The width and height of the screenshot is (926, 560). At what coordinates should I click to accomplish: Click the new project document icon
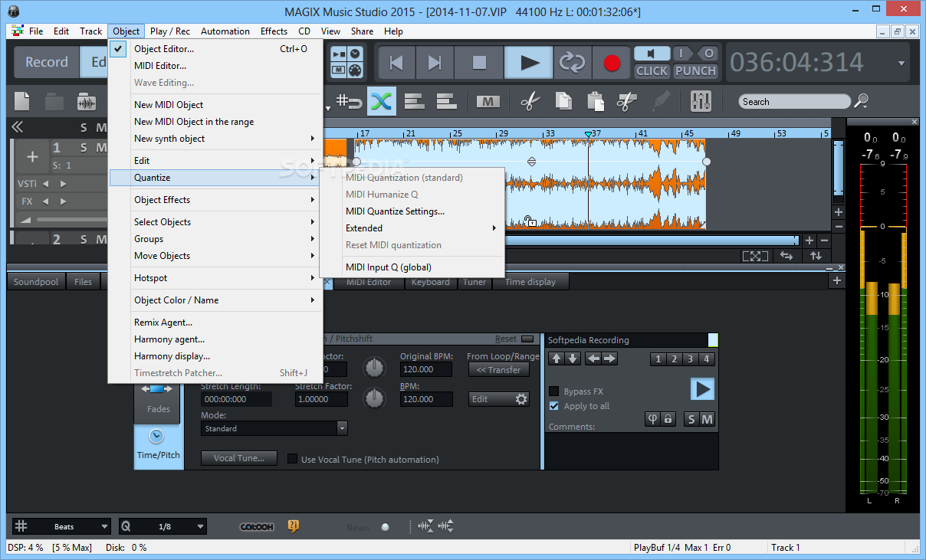click(x=23, y=101)
